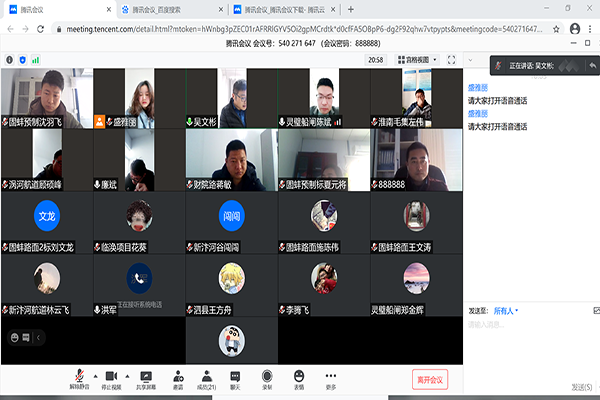600x400 pixels.
Task: Expand the audio options arrow beside microphone
Action: click(x=93, y=373)
